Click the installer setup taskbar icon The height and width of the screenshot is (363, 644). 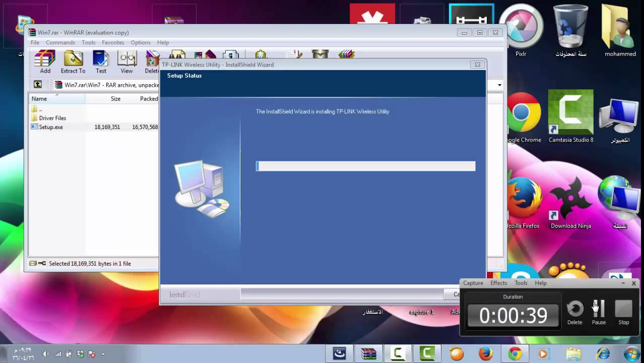(339, 353)
